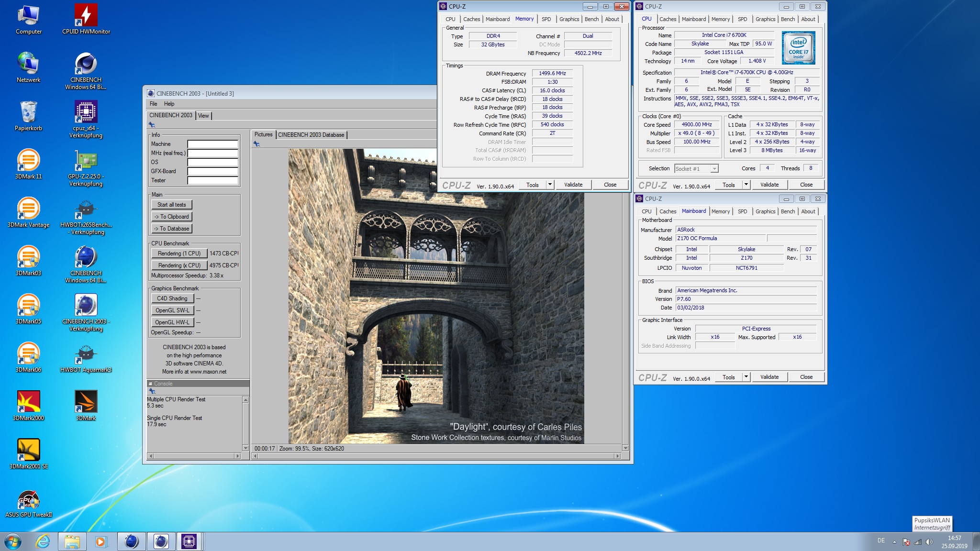Viewport: 980px width, 551px height.
Task: Launch cpuz_x64 Verknüpfung shortcut
Action: pos(86,120)
